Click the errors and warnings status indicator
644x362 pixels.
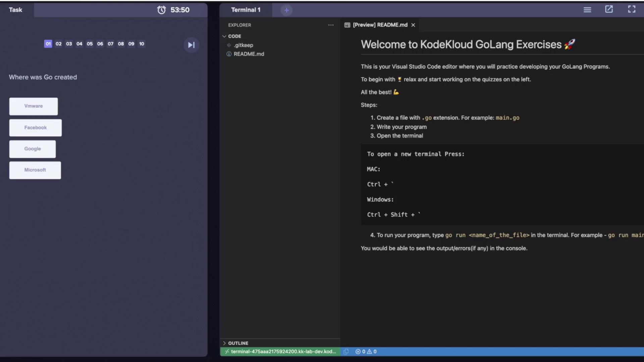[x=366, y=352]
